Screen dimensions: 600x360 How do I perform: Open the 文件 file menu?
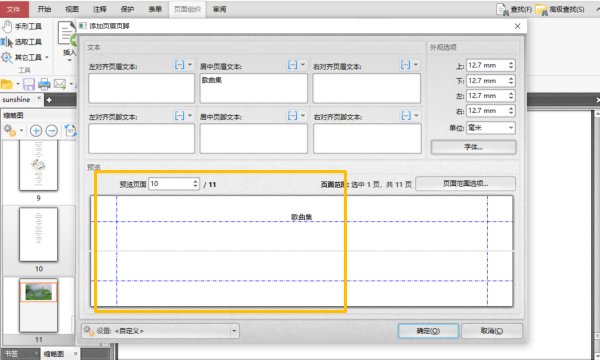click(x=14, y=9)
